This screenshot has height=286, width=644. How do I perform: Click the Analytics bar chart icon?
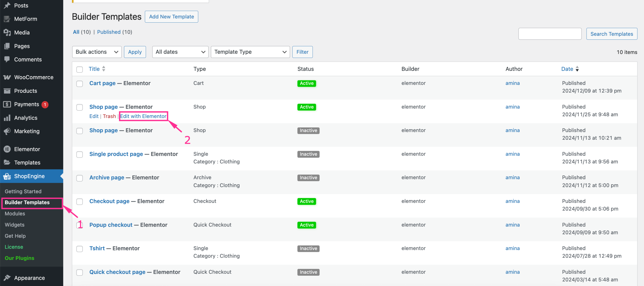point(7,118)
